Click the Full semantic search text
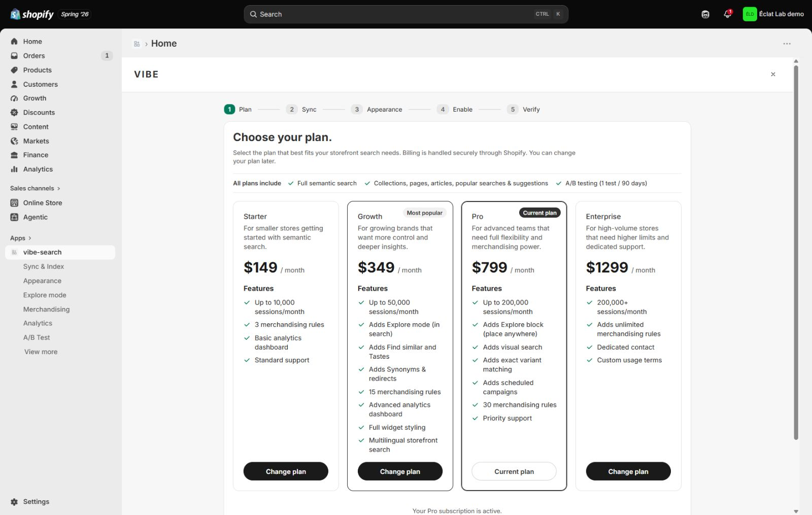The width and height of the screenshot is (812, 515). tap(327, 183)
